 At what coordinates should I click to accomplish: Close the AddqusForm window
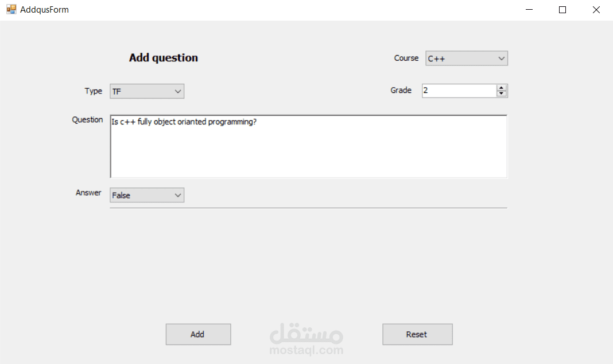pyautogui.click(x=596, y=10)
